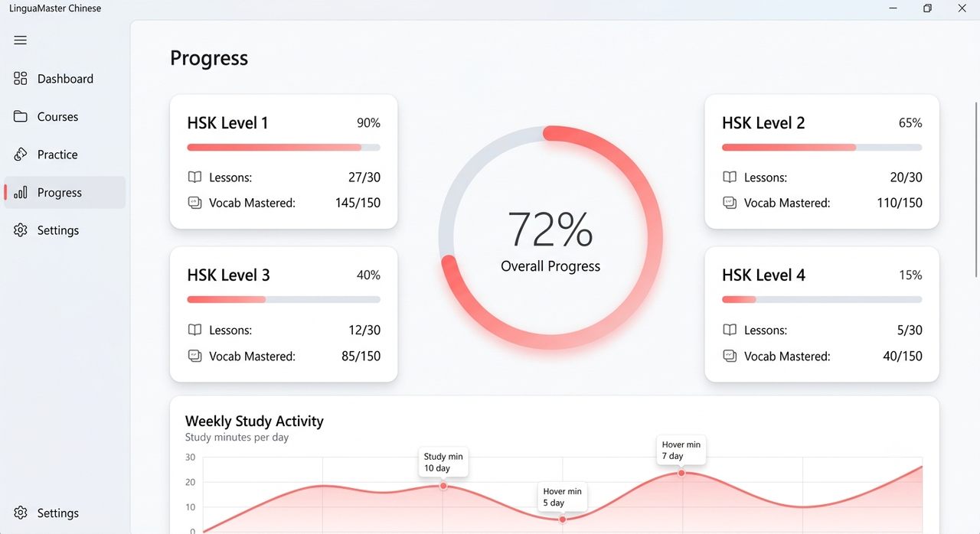Viewport: 980px width, 534px height.
Task: Click the Study min 10 day tooltip
Action: [443, 462]
